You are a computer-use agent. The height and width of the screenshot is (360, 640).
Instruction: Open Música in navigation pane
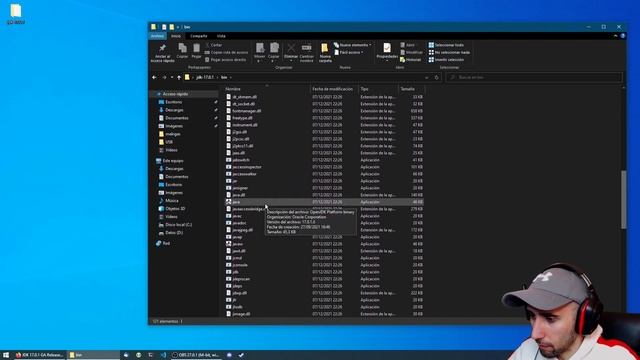[171, 201]
